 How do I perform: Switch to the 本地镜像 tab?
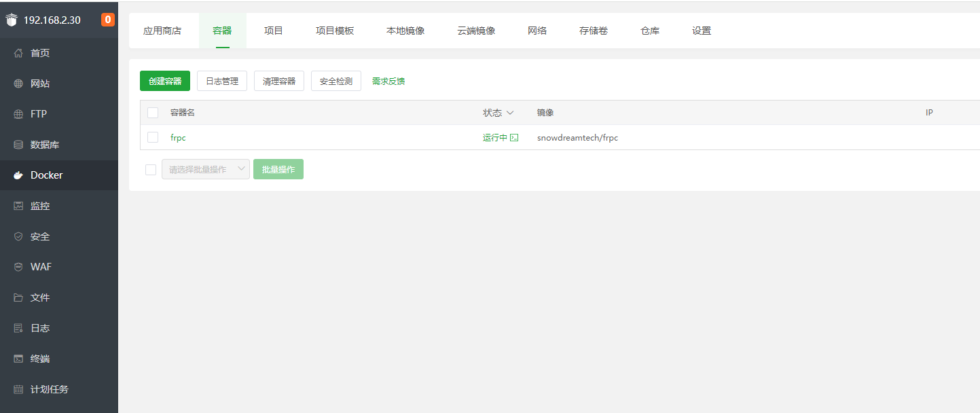click(405, 30)
